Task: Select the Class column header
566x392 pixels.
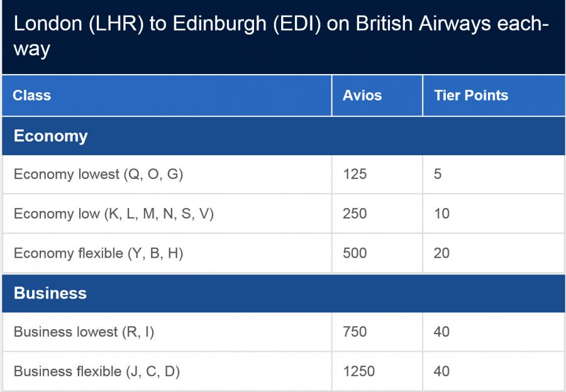Action: [32, 96]
